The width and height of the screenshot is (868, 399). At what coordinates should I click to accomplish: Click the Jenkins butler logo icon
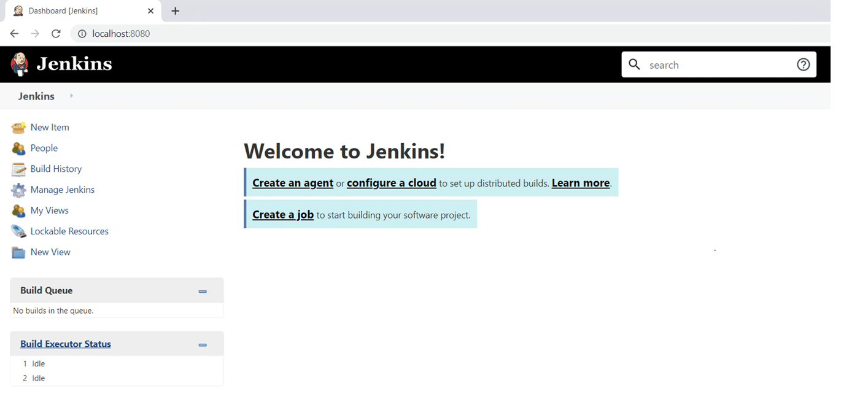click(20, 64)
